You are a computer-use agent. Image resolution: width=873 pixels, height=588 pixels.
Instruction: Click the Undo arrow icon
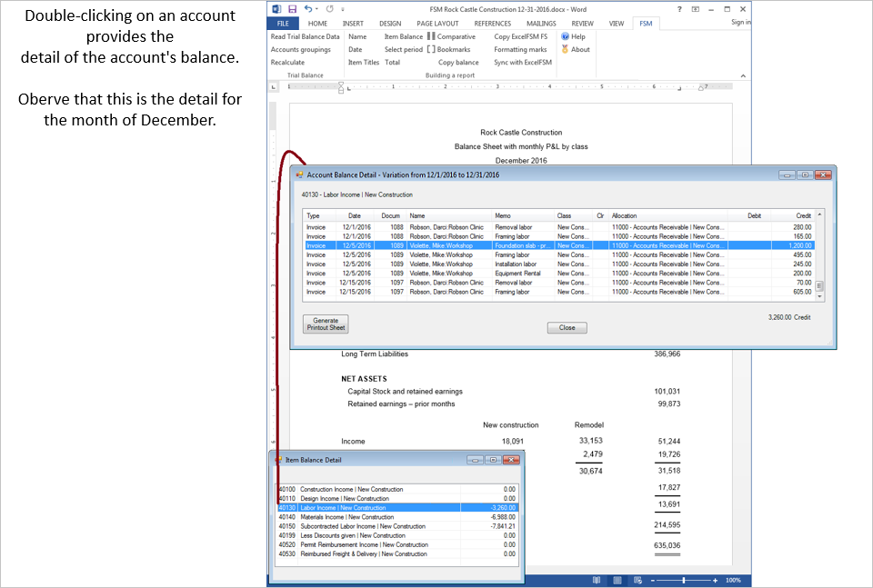(x=308, y=9)
